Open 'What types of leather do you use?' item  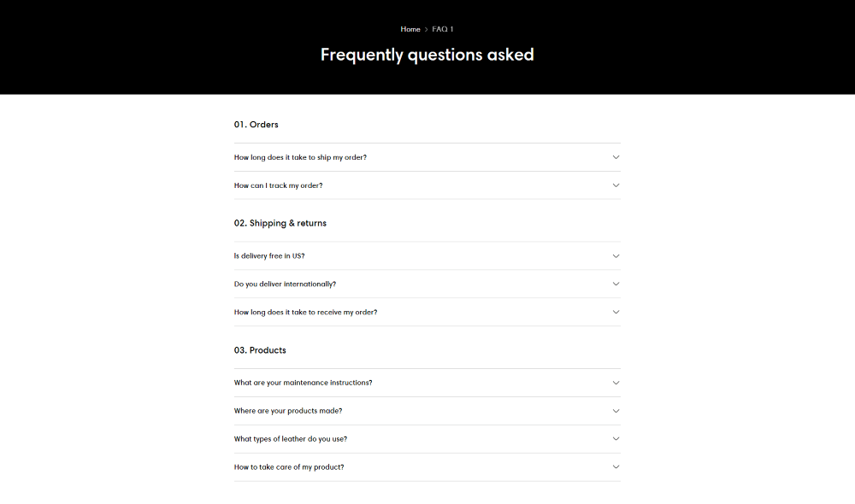291,439
